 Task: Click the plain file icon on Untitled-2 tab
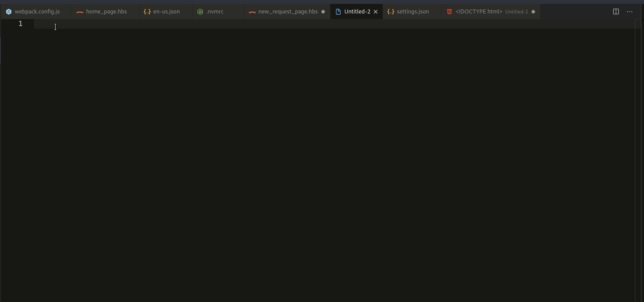[x=339, y=11]
